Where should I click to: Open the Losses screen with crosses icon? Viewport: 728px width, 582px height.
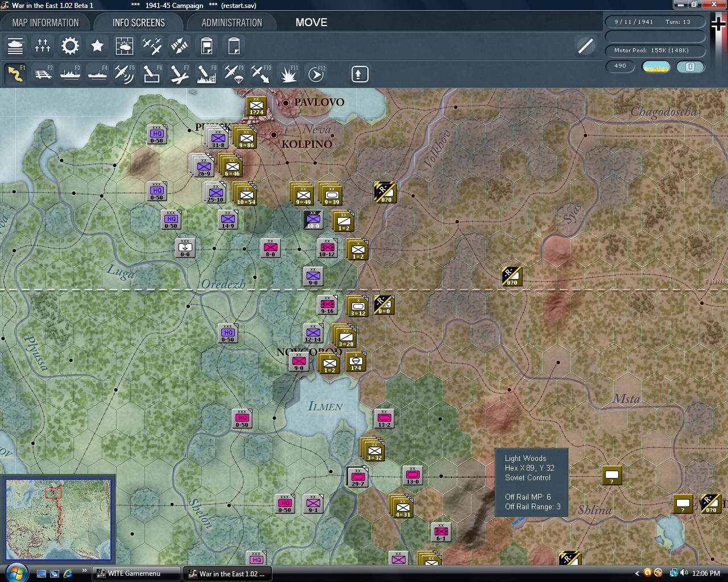[43, 46]
